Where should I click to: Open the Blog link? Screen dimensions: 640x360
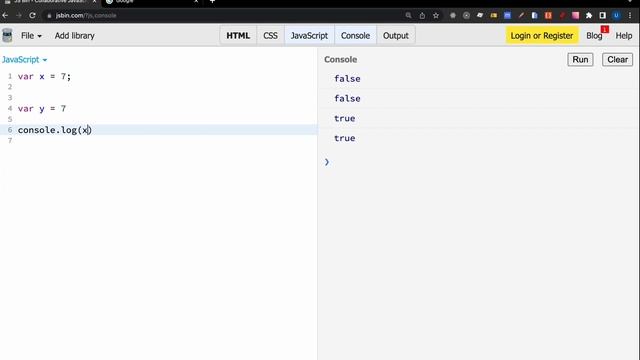594,36
